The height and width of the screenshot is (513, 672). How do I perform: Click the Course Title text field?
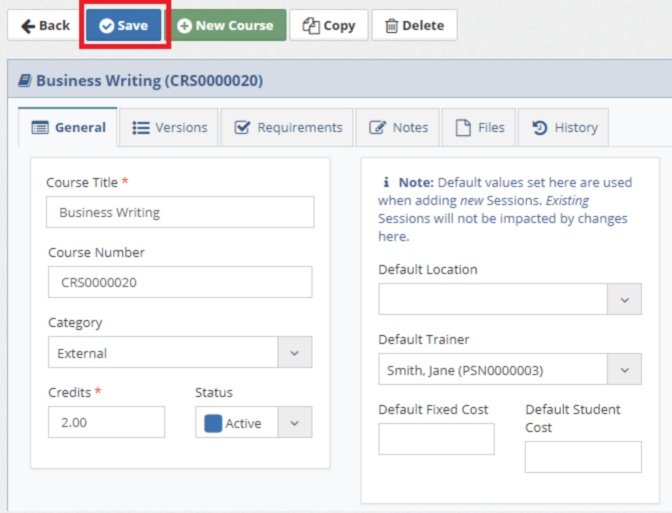click(x=180, y=212)
